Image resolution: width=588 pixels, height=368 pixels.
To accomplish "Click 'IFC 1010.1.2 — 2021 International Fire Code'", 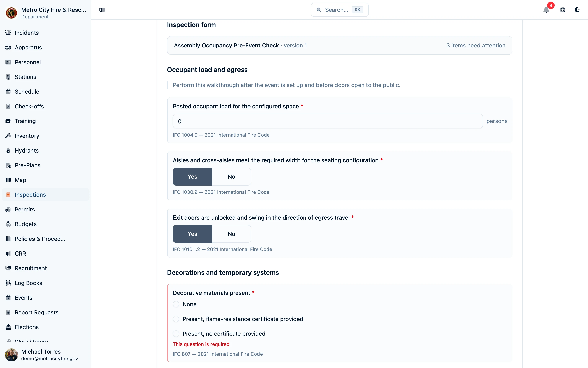I will 222,249.
